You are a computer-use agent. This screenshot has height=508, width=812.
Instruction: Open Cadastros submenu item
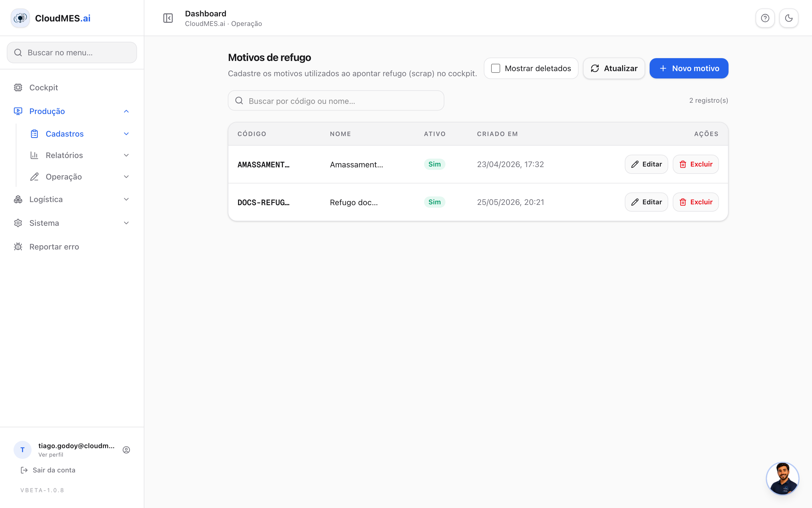80,134
